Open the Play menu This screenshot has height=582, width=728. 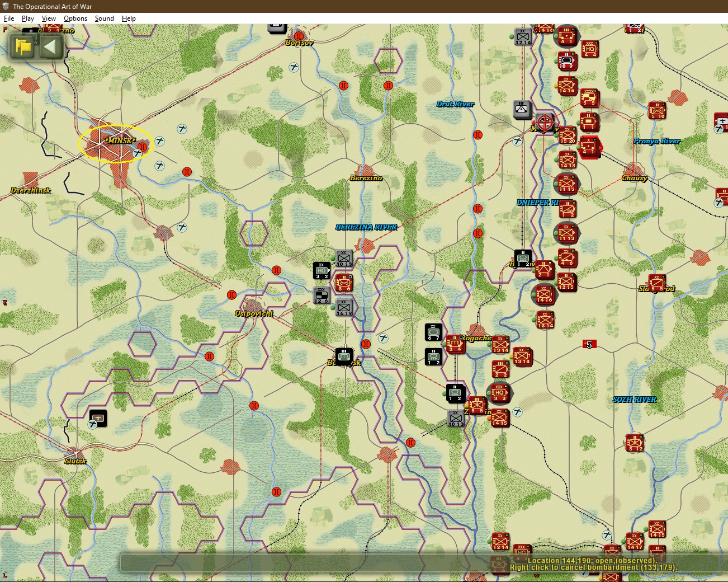coord(28,18)
